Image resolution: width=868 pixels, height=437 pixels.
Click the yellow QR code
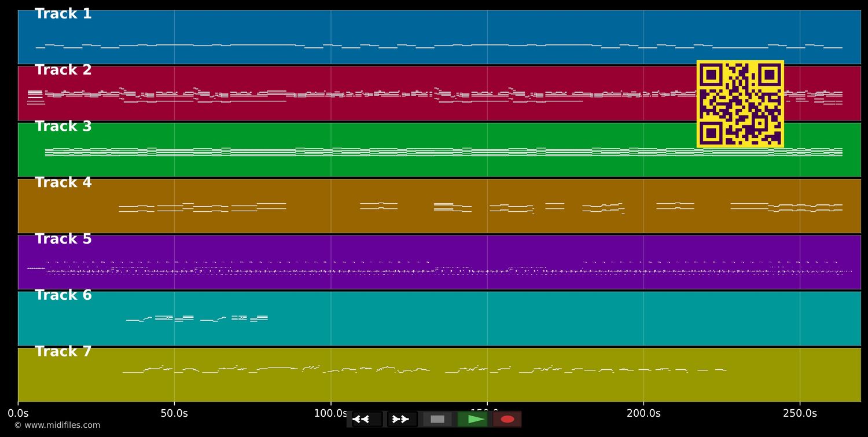[x=740, y=104]
